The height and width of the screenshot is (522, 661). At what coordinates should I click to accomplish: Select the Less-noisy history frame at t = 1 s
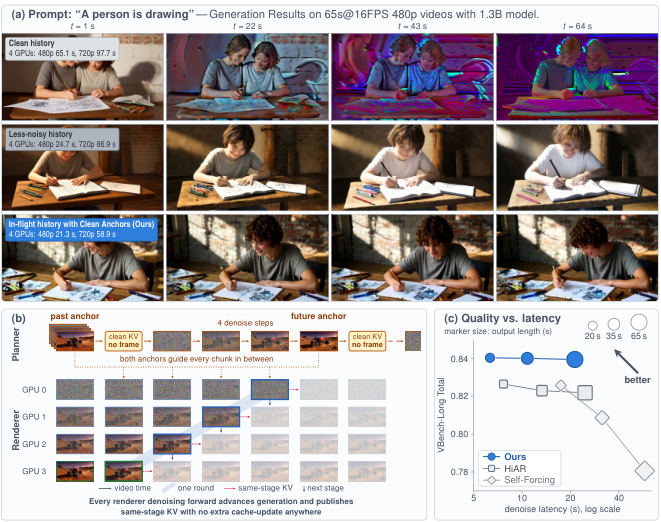pyautogui.click(x=83, y=167)
